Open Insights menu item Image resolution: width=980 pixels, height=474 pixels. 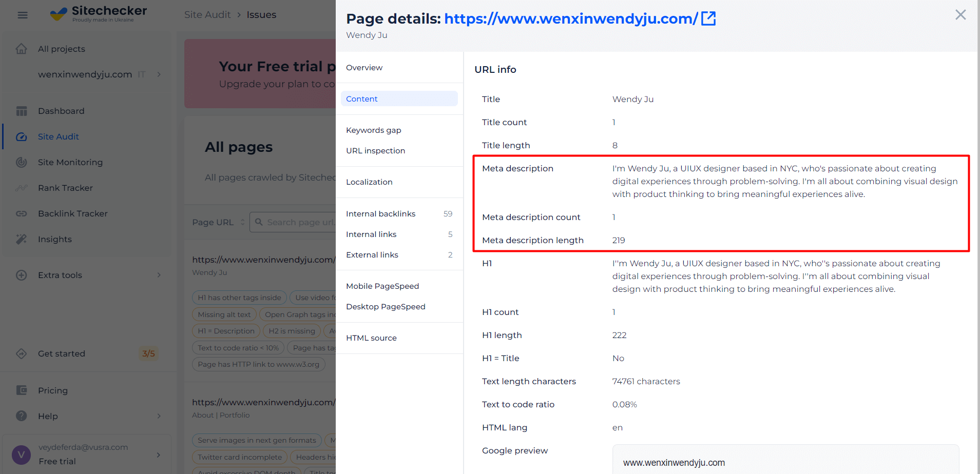pyautogui.click(x=55, y=239)
